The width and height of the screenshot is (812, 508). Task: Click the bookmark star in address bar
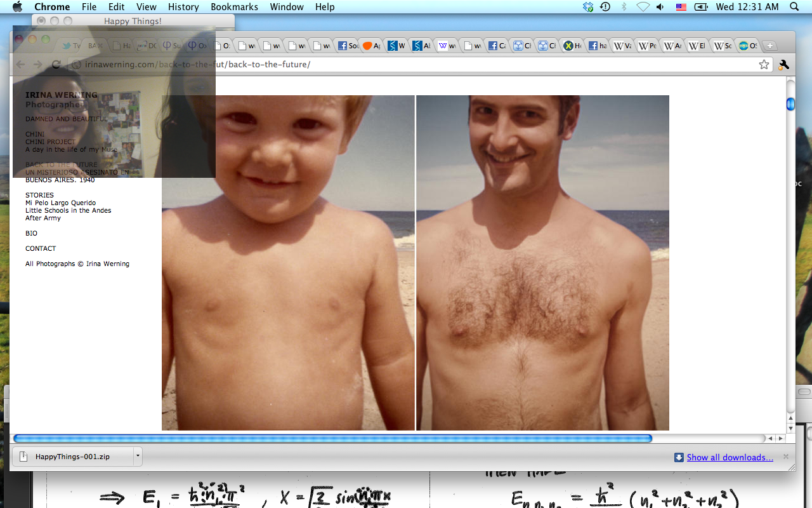point(764,64)
